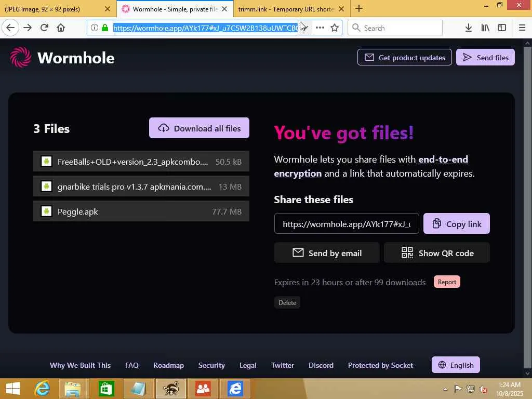532x399 pixels.
Task: Close the Wormhole tab
Action: click(x=224, y=9)
